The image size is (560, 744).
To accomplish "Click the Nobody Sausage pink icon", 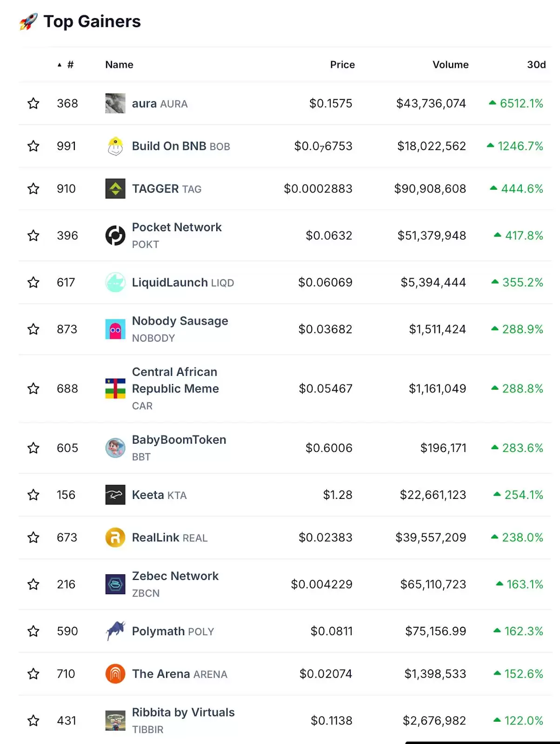I will [115, 329].
